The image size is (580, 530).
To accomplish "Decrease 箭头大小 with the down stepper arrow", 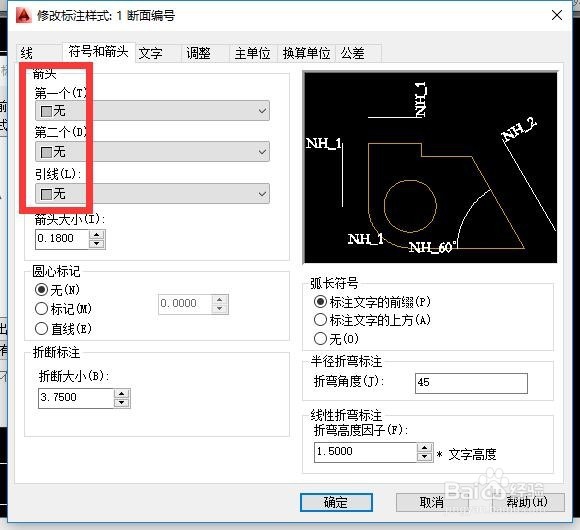I will tap(97, 244).
